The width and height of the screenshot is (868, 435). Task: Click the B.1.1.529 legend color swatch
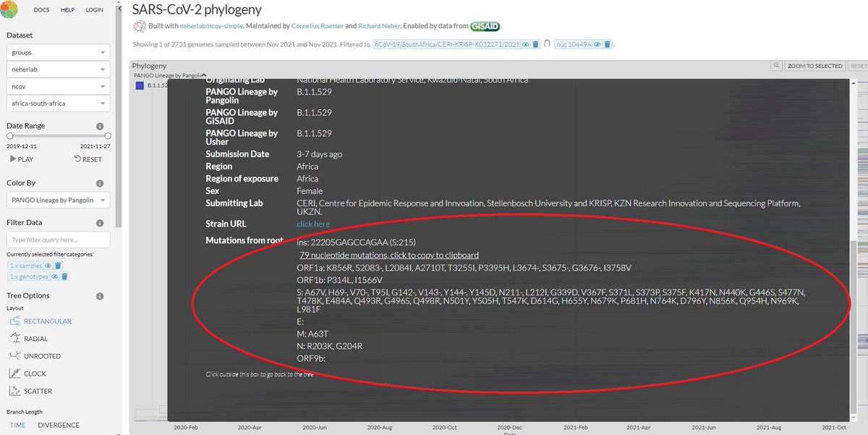[x=140, y=85]
